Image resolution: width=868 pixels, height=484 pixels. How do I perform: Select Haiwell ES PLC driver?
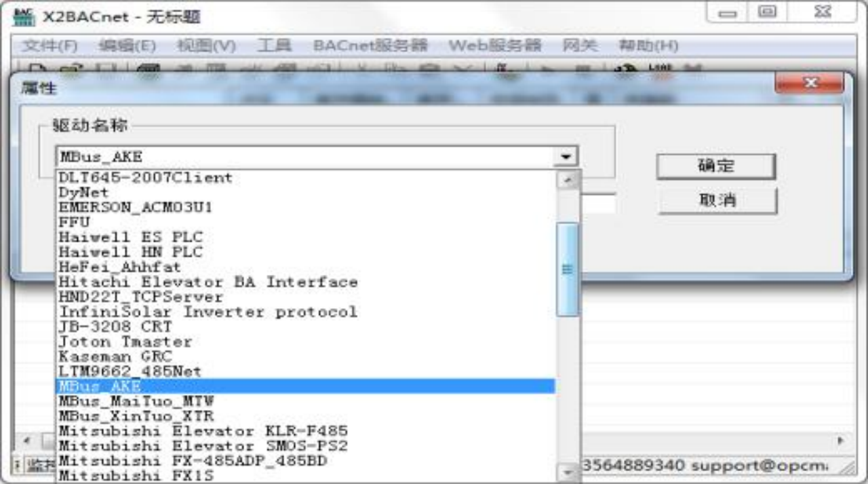pos(305,238)
